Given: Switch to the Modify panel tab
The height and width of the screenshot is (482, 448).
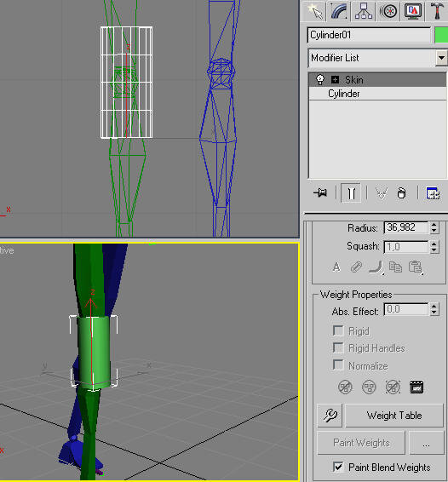Looking at the screenshot, I should pyautogui.click(x=339, y=11).
